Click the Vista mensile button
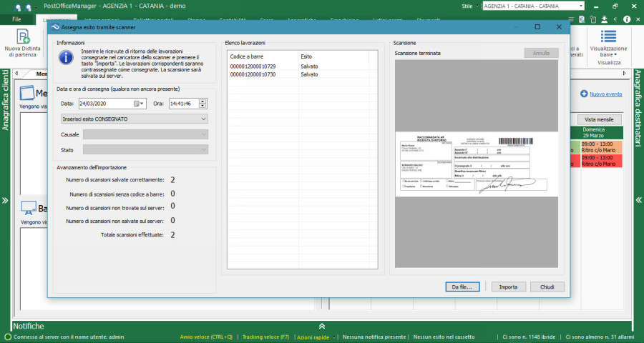This screenshot has height=343, width=644. tap(600, 119)
